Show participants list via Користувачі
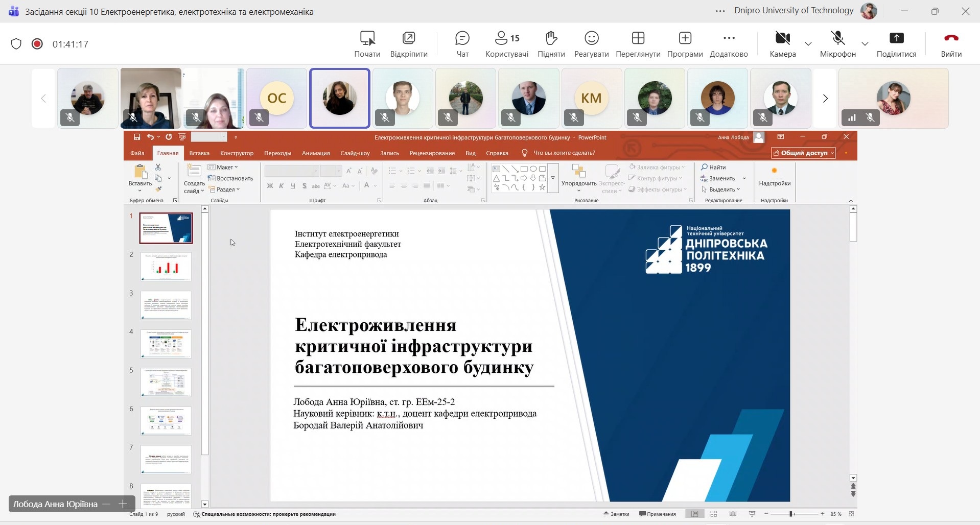The height and width of the screenshot is (525, 980). 506,43
